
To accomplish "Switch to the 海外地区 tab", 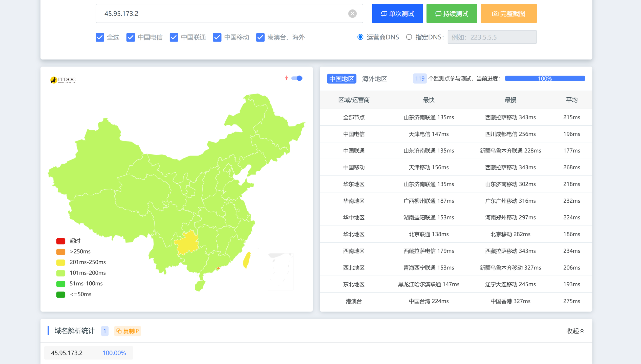I will (x=374, y=79).
